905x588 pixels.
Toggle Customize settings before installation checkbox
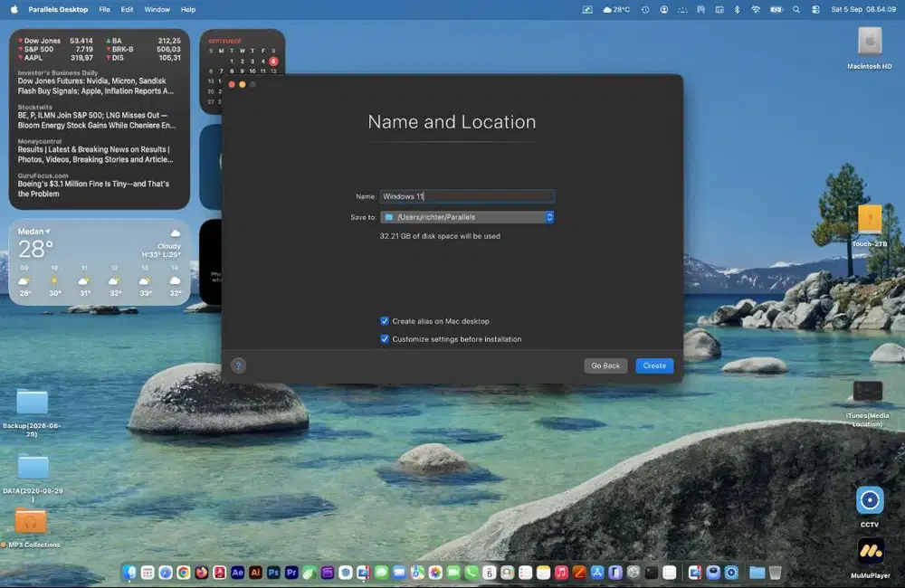click(385, 338)
